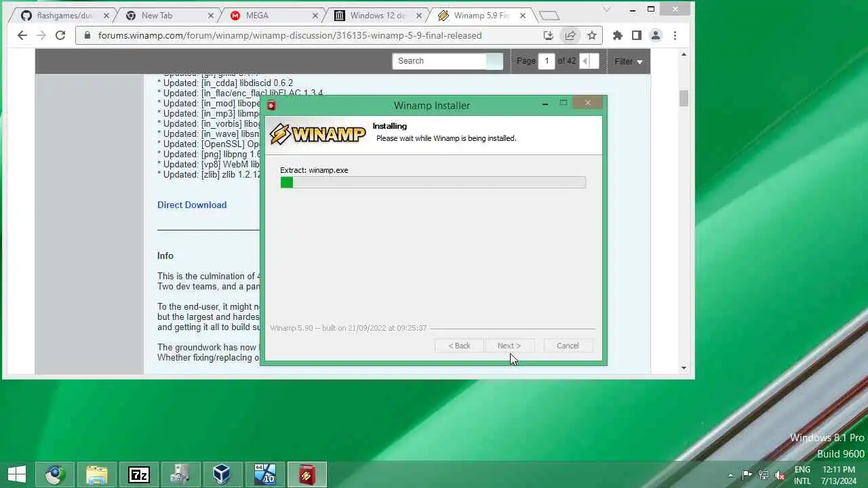This screenshot has width=868, height=488.
Task: Minimize the Winamp Installer window
Action: [x=545, y=104]
